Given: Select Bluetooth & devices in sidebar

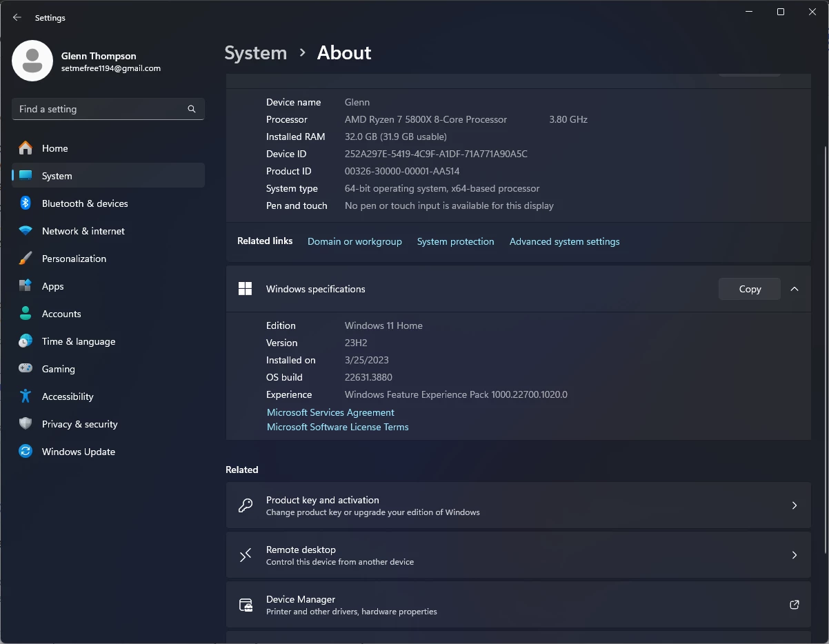Looking at the screenshot, I should coord(108,203).
